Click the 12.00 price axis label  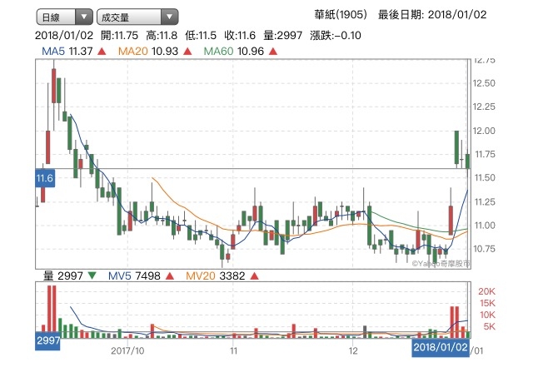pyautogui.click(x=484, y=131)
